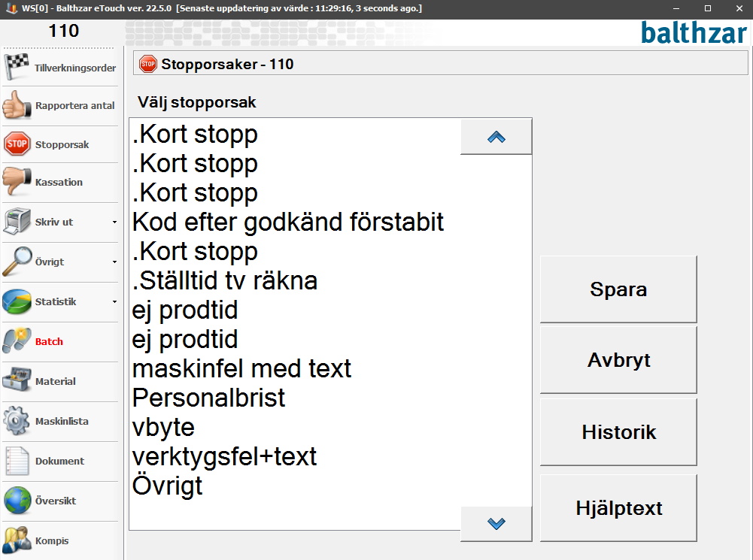The height and width of the screenshot is (560, 753).
Task: Select 'Kod efter godkänd förstabit' stop reason
Action: click(x=288, y=222)
